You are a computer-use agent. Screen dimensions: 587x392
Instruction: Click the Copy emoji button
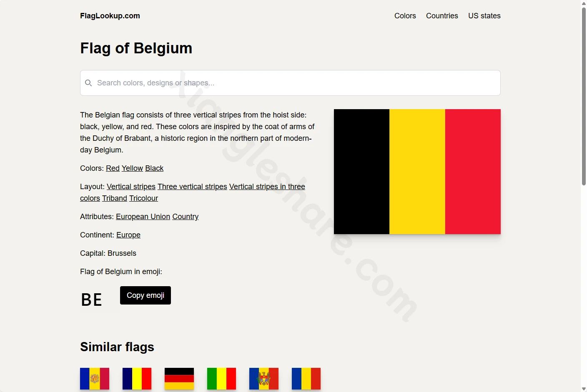point(145,295)
